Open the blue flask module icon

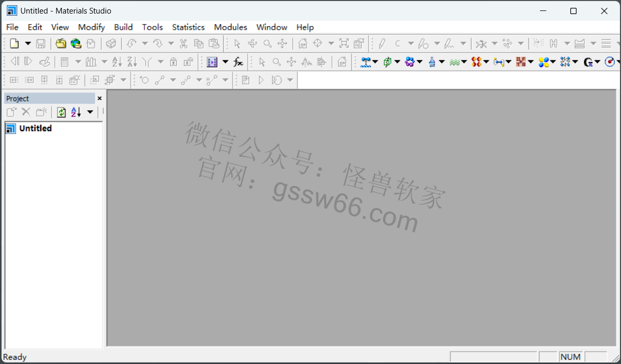[x=432, y=62]
